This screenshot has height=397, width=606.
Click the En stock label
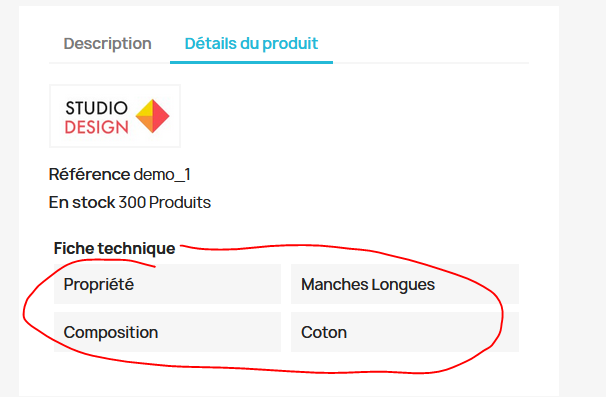pyautogui.click(x=82, y=202)
